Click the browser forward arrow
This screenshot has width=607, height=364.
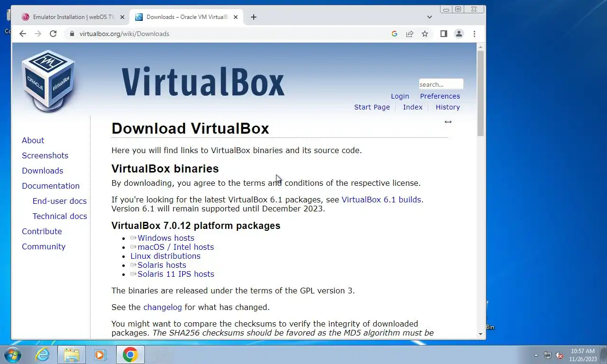(x=38, y=34)
